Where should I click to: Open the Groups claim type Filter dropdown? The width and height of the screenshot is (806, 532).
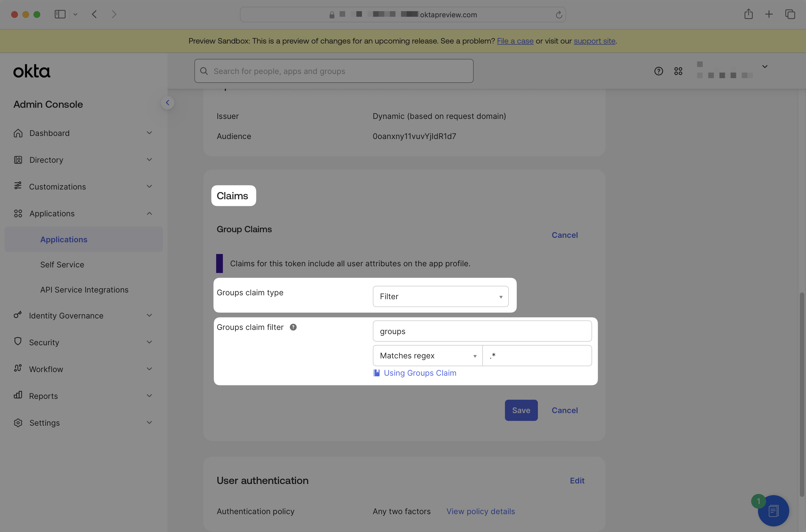click(440, 296)
